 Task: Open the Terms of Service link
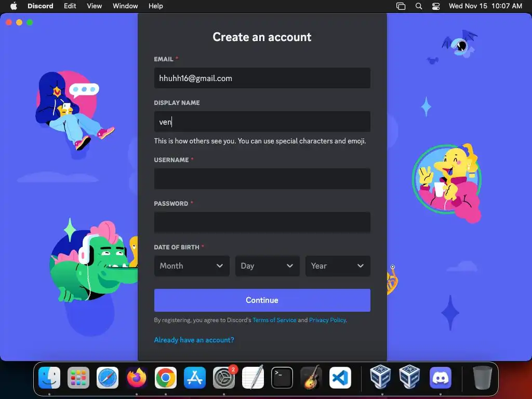click(x=274, y=320)
